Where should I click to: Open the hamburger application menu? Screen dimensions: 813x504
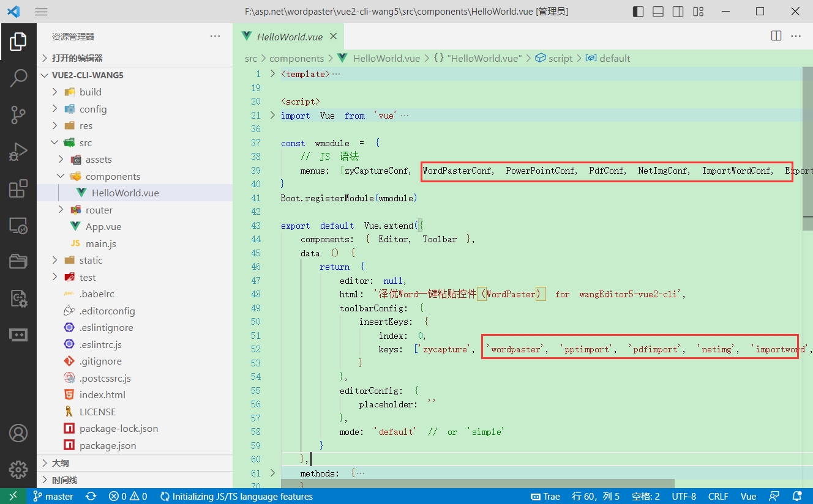coord(41,12)
